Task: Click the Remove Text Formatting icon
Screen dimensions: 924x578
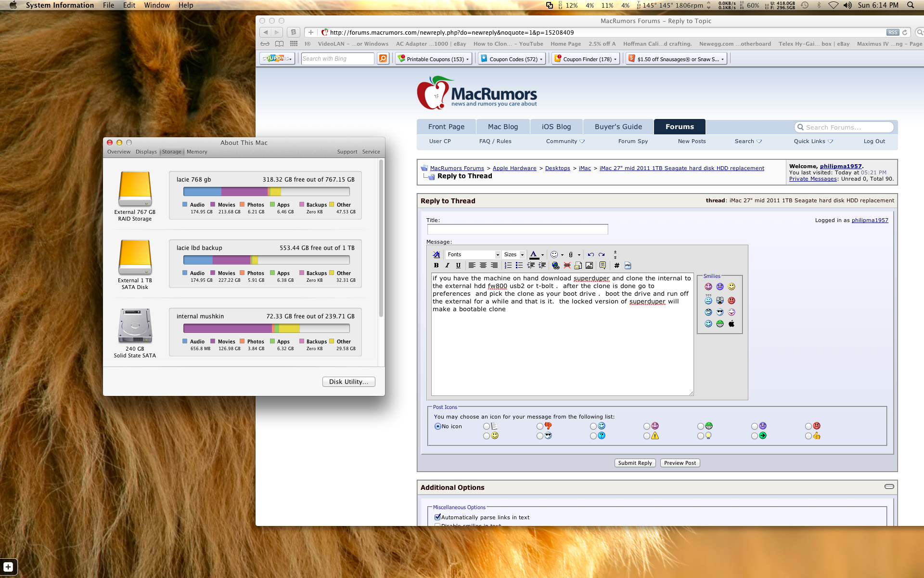Action: pos(436,254)
